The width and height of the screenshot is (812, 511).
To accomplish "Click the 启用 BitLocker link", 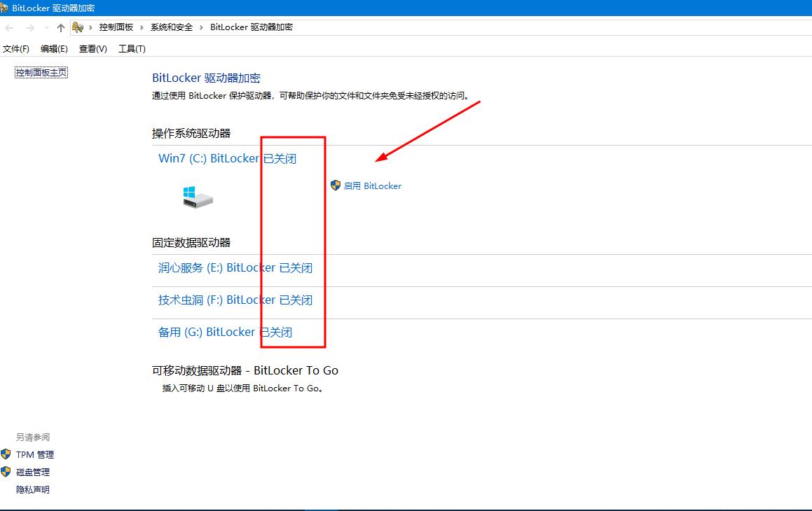I will coord(373,185).
